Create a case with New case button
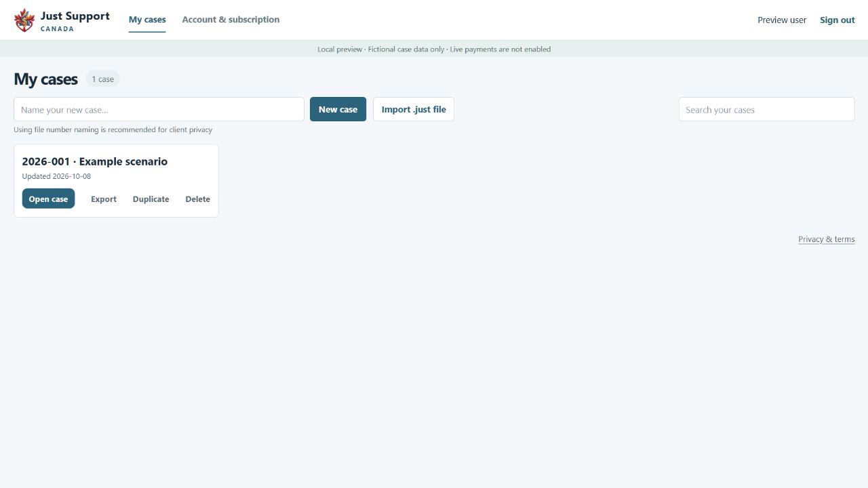The width and height of the screenshot is (868, 488). click(338, 110)
